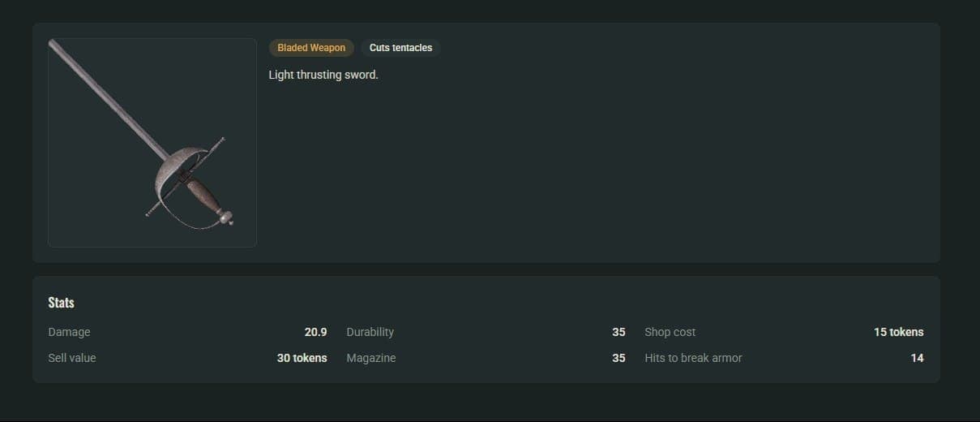This screenshot has height=422, width=980.
Task: Click the sword blade tip in image
Action: [x=53, y=44]
